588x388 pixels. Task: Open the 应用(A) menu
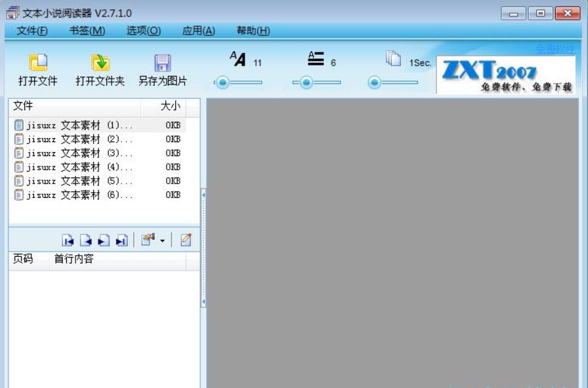(198, 31)
